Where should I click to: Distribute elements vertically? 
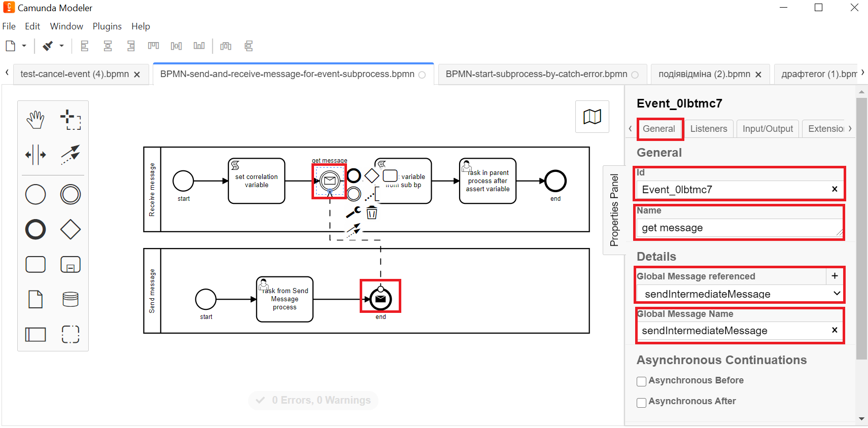click(x=249, y=46)
